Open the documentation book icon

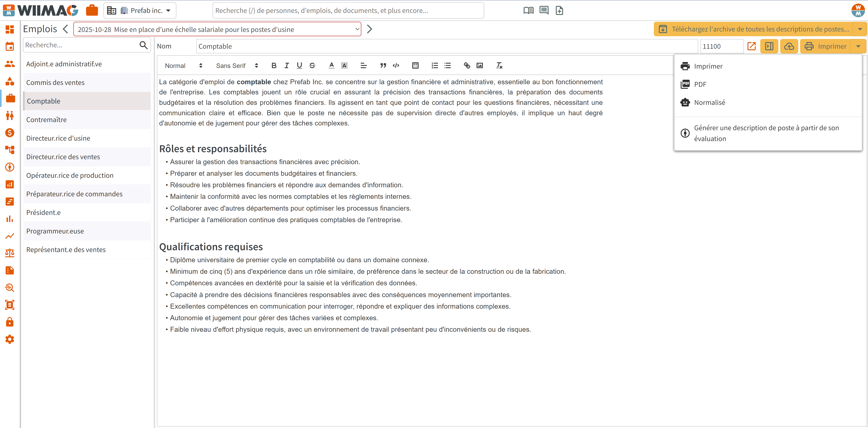(x=528, y=10)
